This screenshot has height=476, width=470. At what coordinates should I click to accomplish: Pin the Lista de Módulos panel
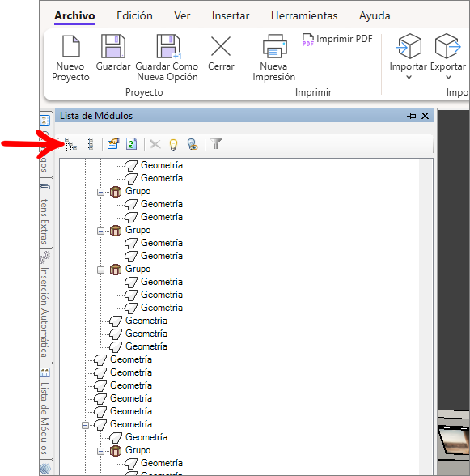[x=412, y=116]
